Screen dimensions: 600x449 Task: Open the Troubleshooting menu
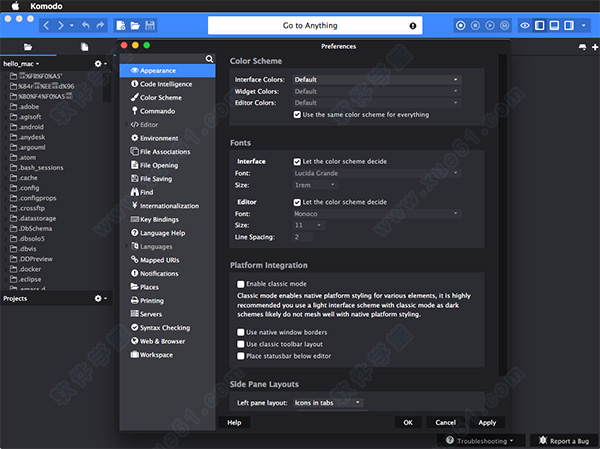(481, 441)
